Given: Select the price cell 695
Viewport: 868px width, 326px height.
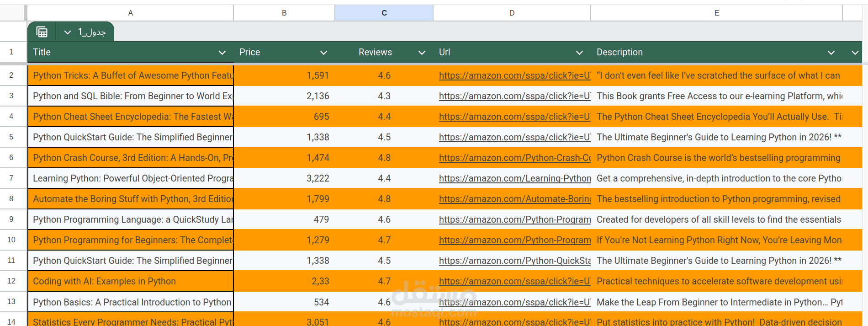Looking at the screenshot, I should (284, 117).
